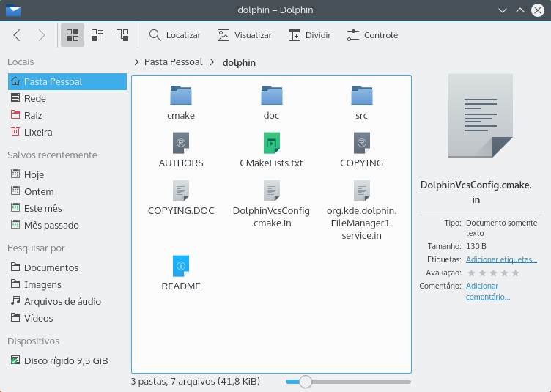Open the cmake folder

pyautogui.click(x=180, y=96)
